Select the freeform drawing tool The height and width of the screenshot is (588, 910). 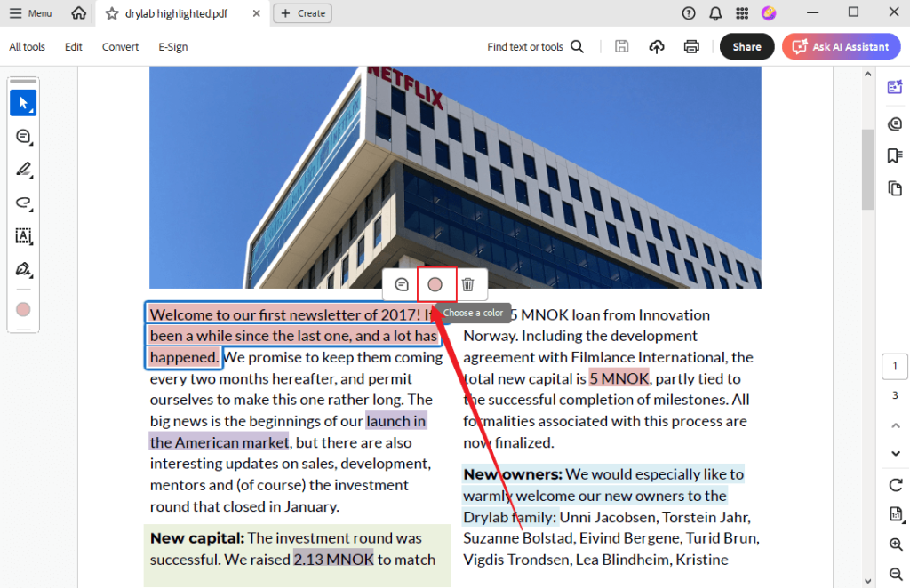[x=24, y=203]
